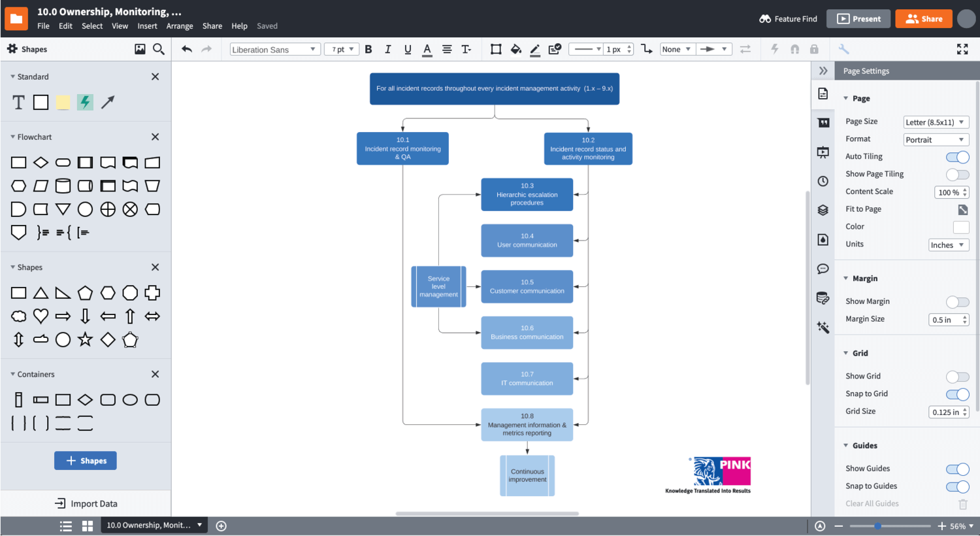
Task: Click the Text tool in Standard shapes
Action: [x=18, y=102]
